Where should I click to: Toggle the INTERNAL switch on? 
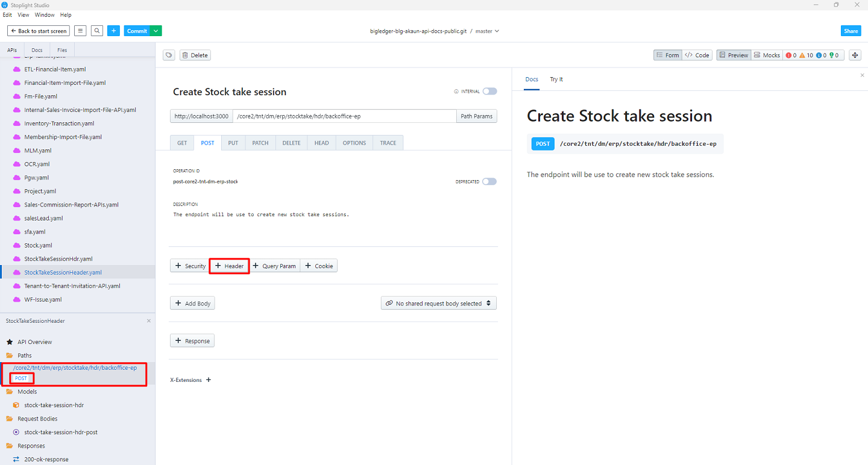point(489,92)
